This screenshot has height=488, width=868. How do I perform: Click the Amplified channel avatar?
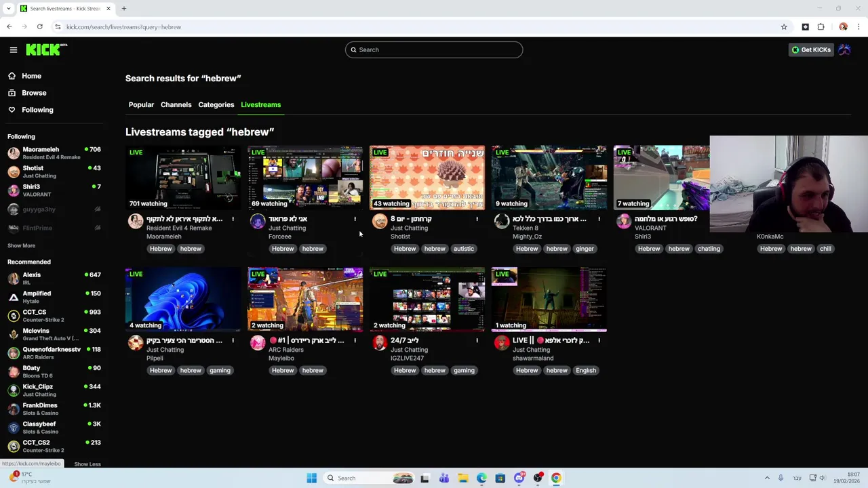(13, 297)
